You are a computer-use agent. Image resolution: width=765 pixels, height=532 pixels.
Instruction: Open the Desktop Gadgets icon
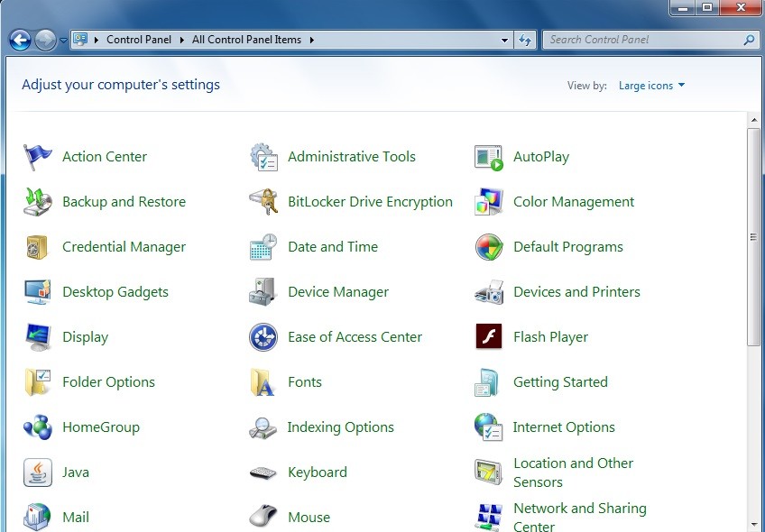[x=38, y=292]
